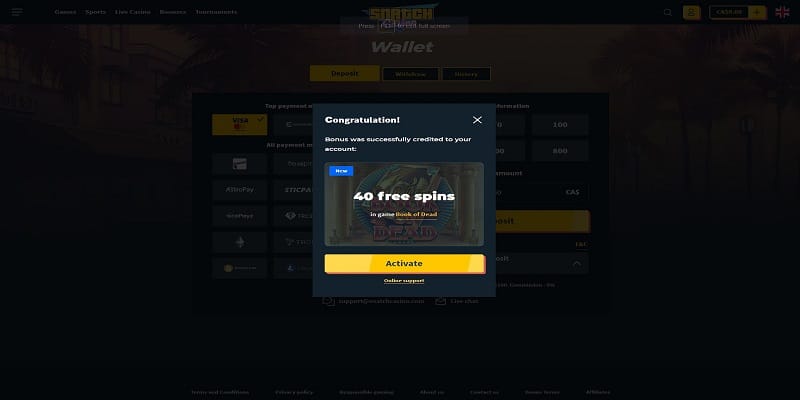Viewport: 800px width, 400px height.
Task: Select the bank card payment icon
Action: 239,164
